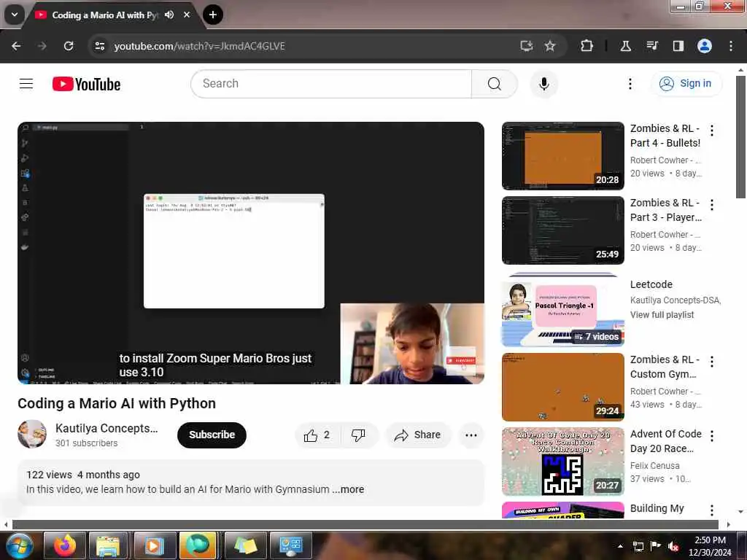Toggle the browser side panel
747x560 pixels.
pos(678,46)
